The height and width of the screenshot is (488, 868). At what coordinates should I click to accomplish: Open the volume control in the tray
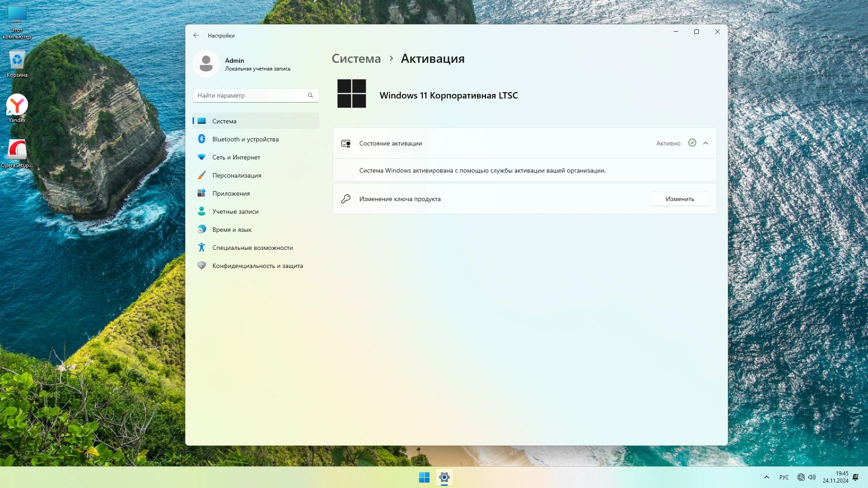812,477
